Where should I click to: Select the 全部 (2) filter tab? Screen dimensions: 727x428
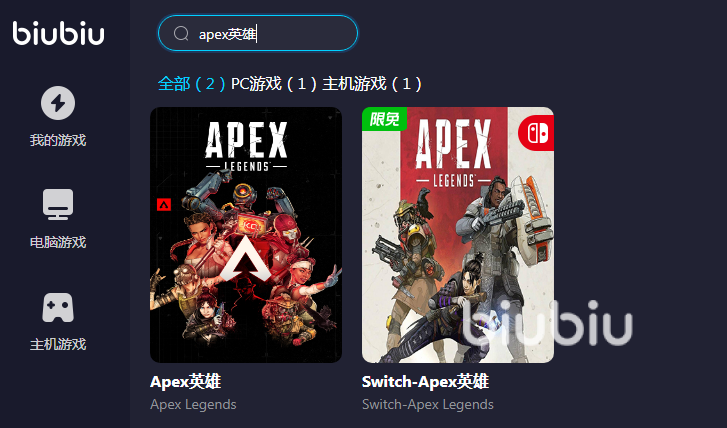tap(191, 84)
